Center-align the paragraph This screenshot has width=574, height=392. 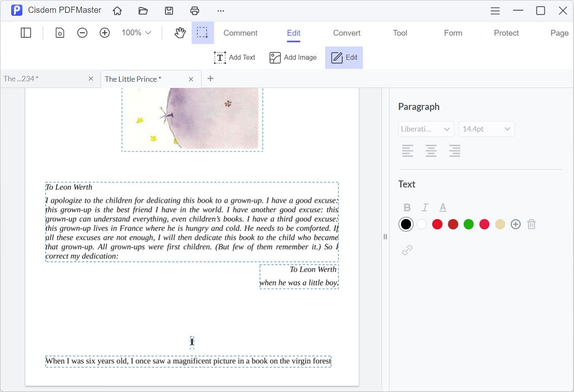(x=431, y=151)
